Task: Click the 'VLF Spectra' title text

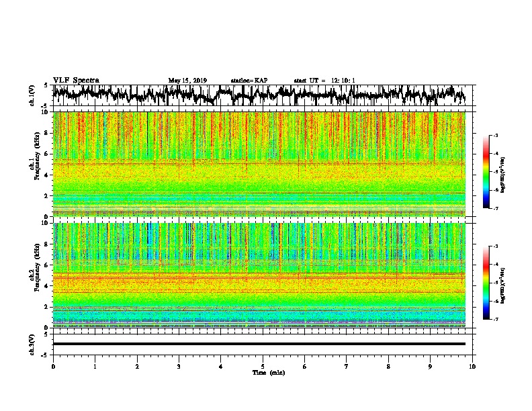Action: (x=76, y=81)
